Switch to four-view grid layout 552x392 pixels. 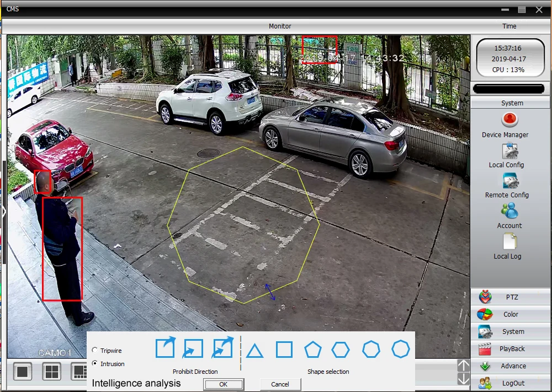52,372
